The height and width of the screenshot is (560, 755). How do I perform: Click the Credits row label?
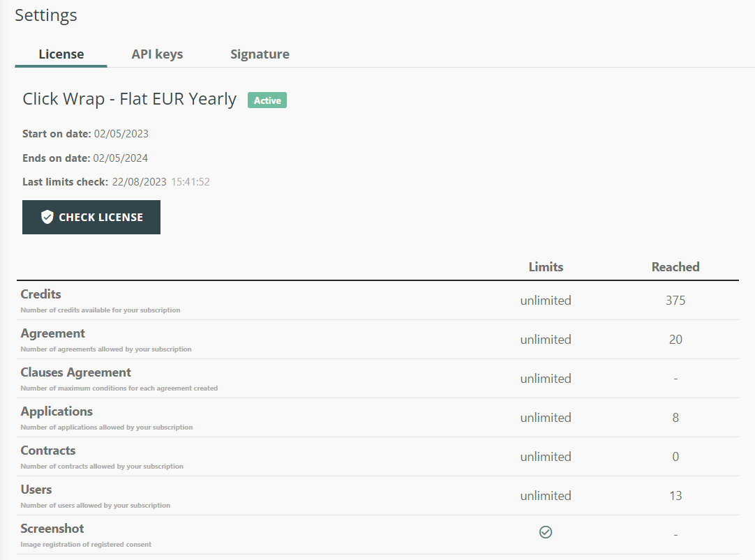(41, 294)
